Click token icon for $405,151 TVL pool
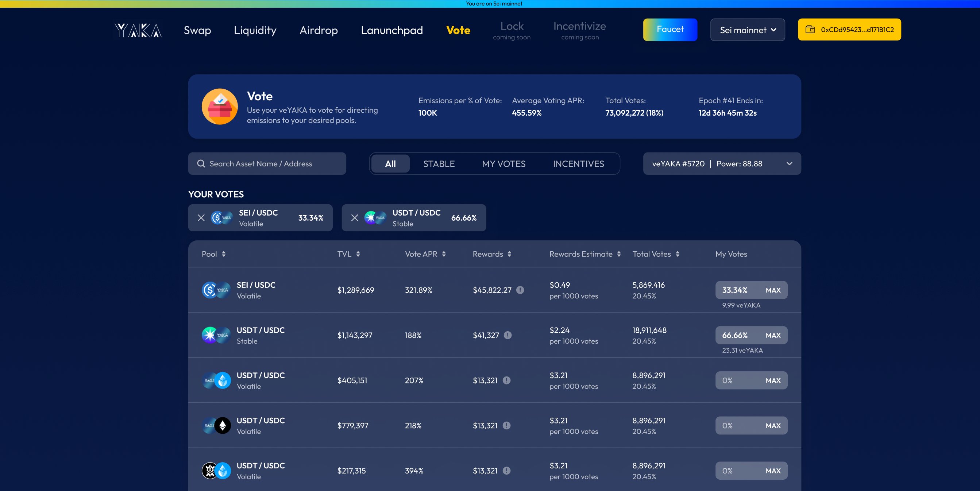 (216, 380)
